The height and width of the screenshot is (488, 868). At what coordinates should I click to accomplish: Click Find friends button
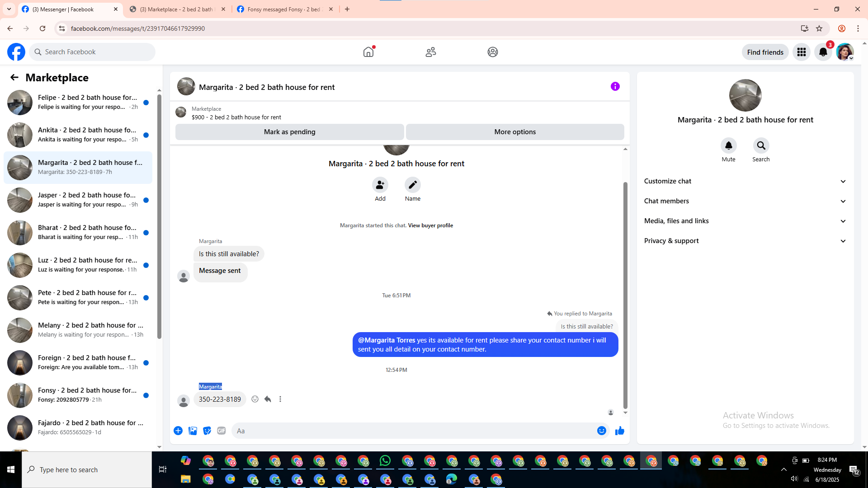pyautogui.click(x=765, y=52)
